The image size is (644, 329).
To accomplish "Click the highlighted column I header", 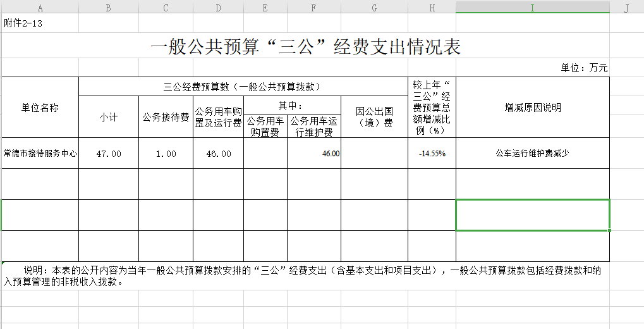I will (532, 8).
